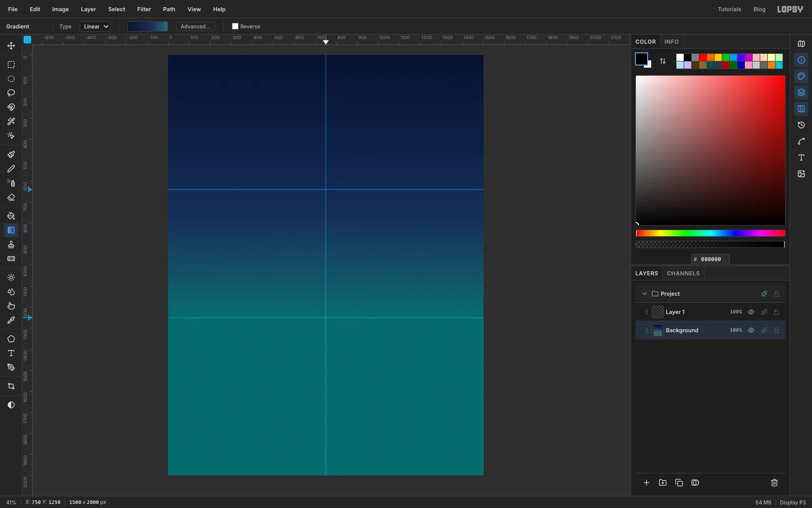
Task: Swap foreground and background colors
Action: pyautogui.click(x=663, y=61)
